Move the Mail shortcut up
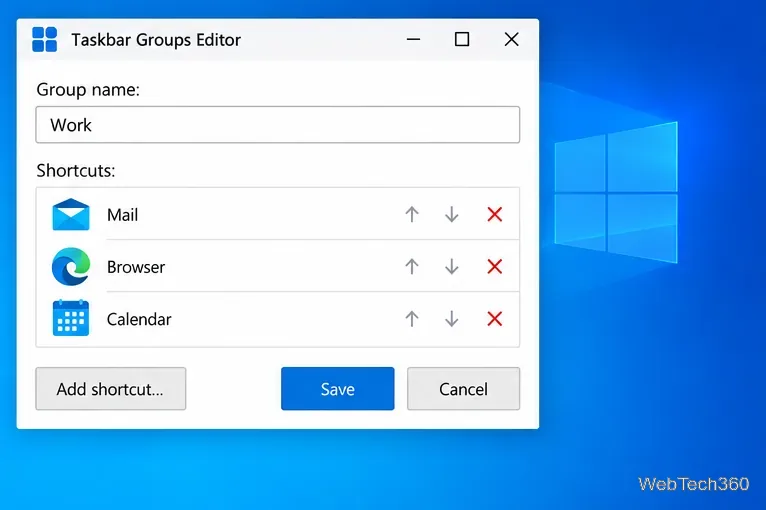Screen dimensions: 766x510 (412, 214)
